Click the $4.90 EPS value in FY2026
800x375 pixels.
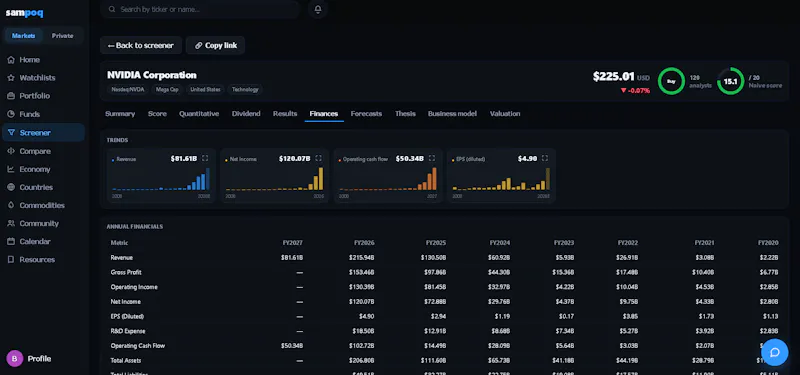[x=366, y=316]
